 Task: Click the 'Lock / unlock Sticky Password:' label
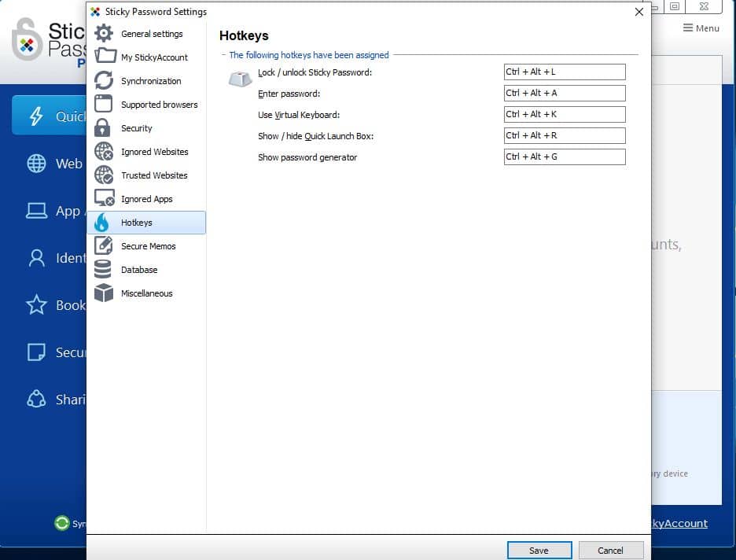315,72
